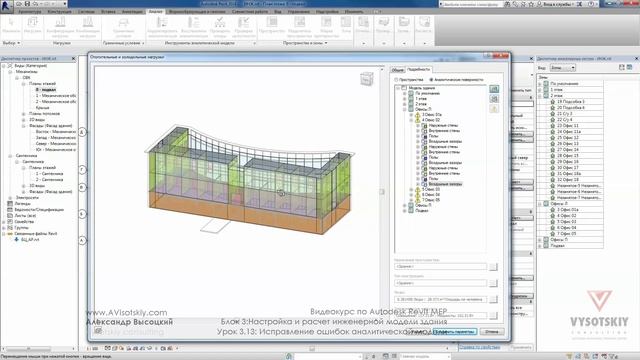Select 1 - Механическое floor plan in project browser
The height and width of the screenshot is (360, 640).
(x=56, y=96)
